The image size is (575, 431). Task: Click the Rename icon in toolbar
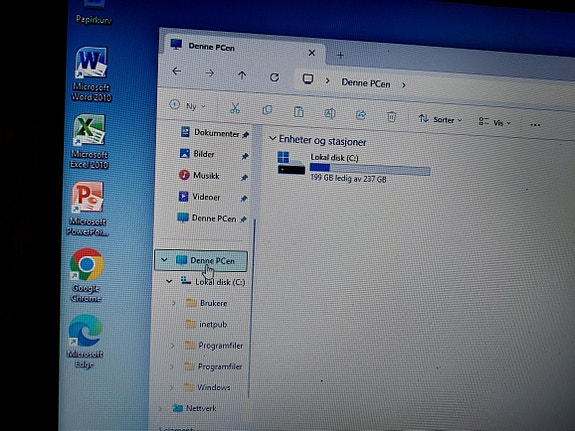pos(329,113)
